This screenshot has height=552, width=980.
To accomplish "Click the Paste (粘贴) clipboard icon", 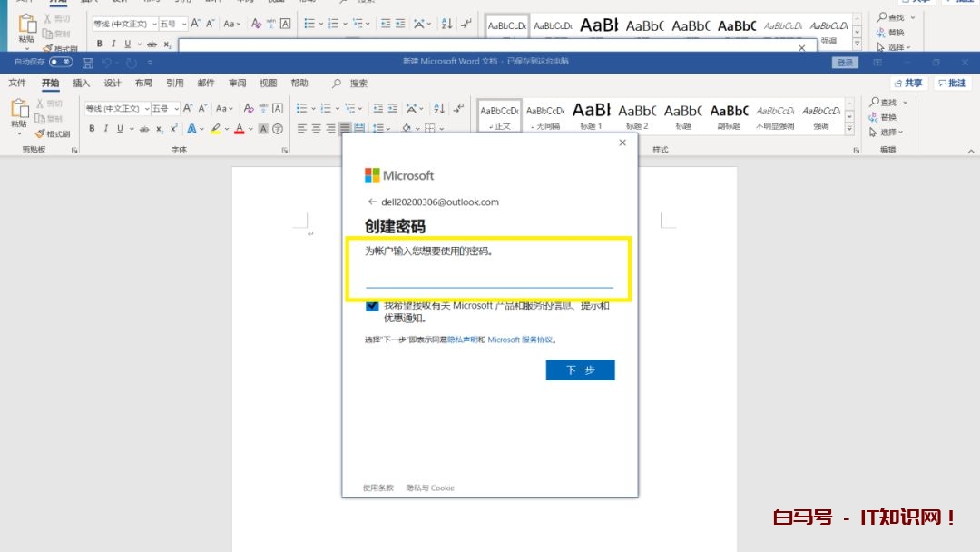I will (x=18, y=113).
